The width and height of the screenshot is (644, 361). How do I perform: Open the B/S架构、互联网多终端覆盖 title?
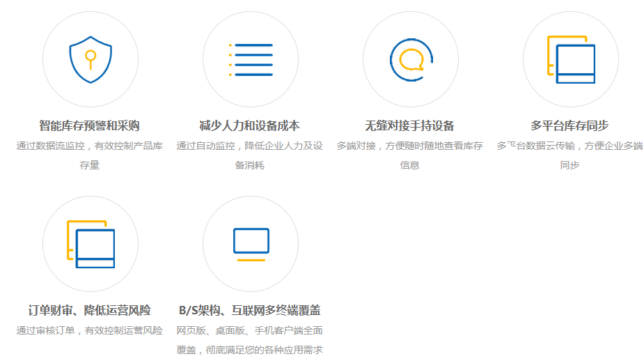tap(250, 311)
